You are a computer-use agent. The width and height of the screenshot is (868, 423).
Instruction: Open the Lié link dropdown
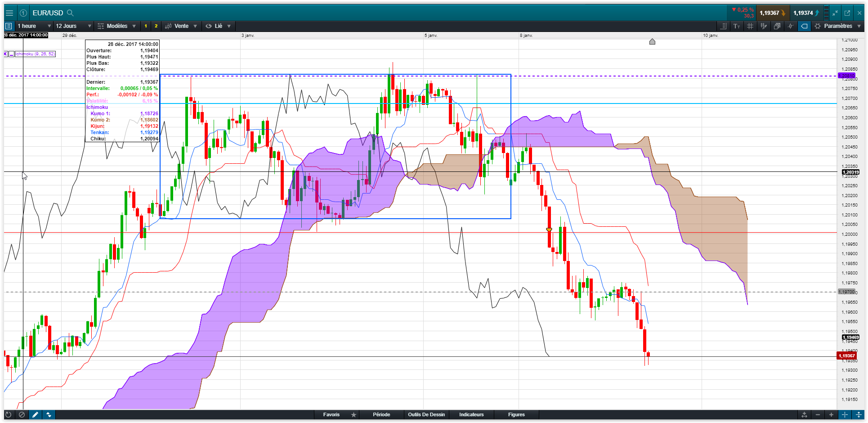(x=218, y=26)
